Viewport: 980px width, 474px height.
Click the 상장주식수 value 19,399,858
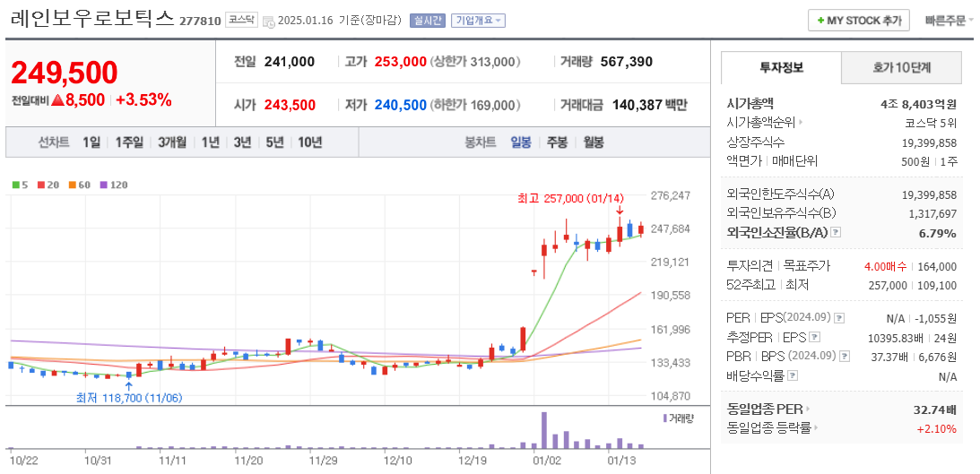pyautogui.click(x=930, y=142)
